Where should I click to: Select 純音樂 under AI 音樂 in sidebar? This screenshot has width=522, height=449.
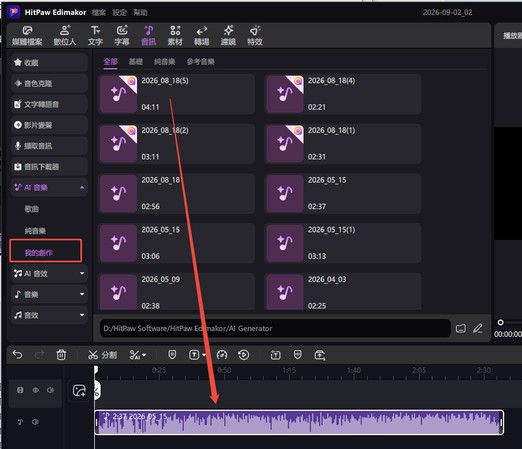pos(35,231)
